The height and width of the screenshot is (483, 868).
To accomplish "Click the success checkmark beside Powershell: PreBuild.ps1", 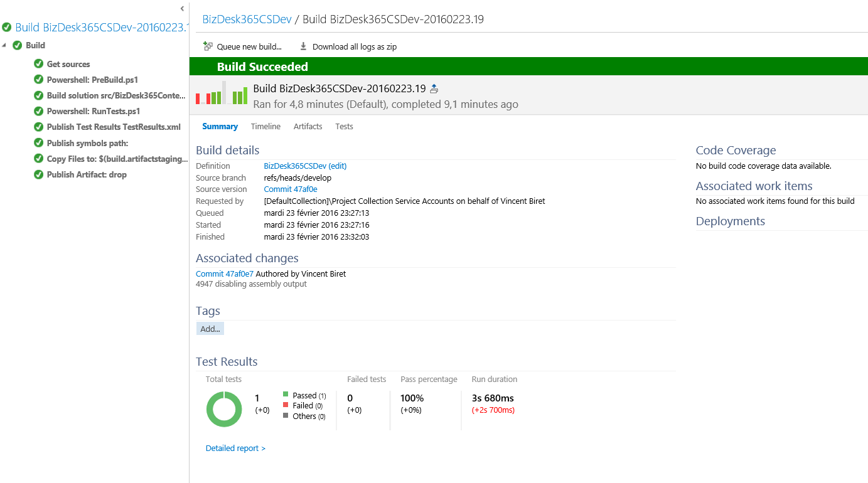I will click(x=38, y=80).
